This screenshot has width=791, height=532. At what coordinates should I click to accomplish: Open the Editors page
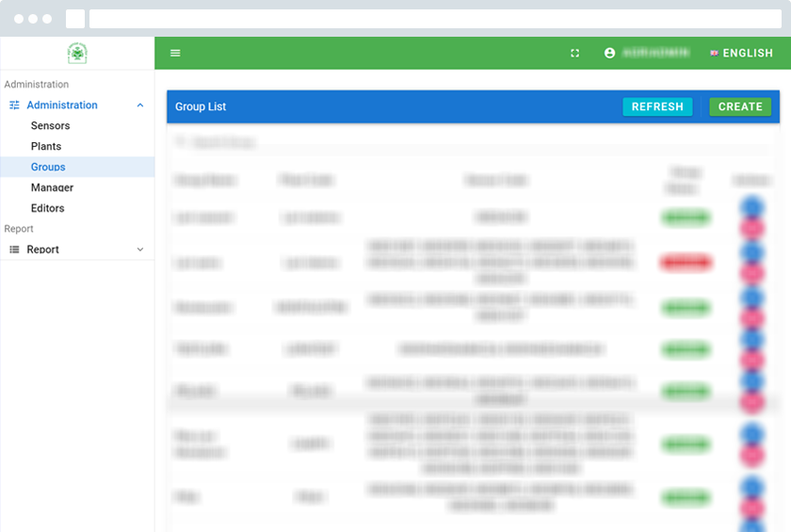47,208
